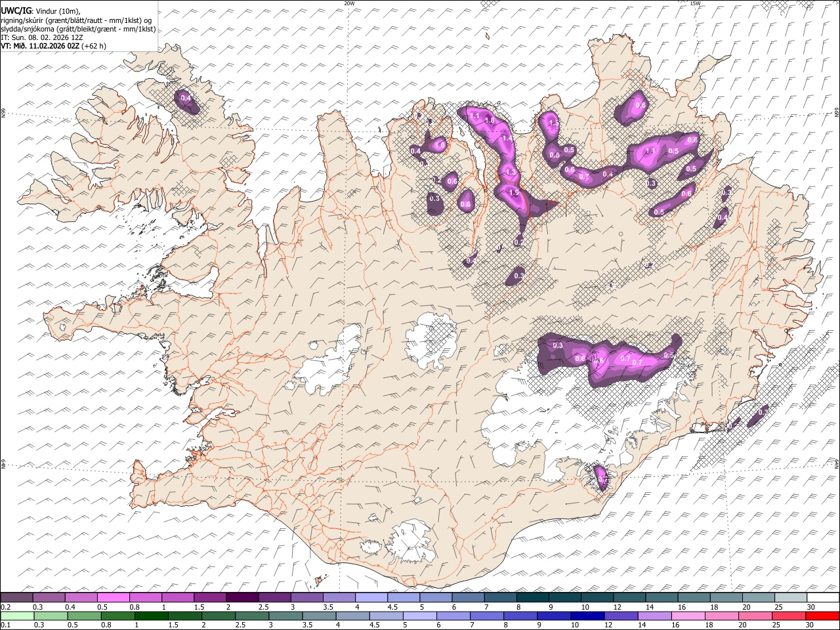Click the 'slydda/snjókoma (grátt/bleikt/grænt' header line
The width and height of the screenshot is (840, 630).
tap(79, 29)
